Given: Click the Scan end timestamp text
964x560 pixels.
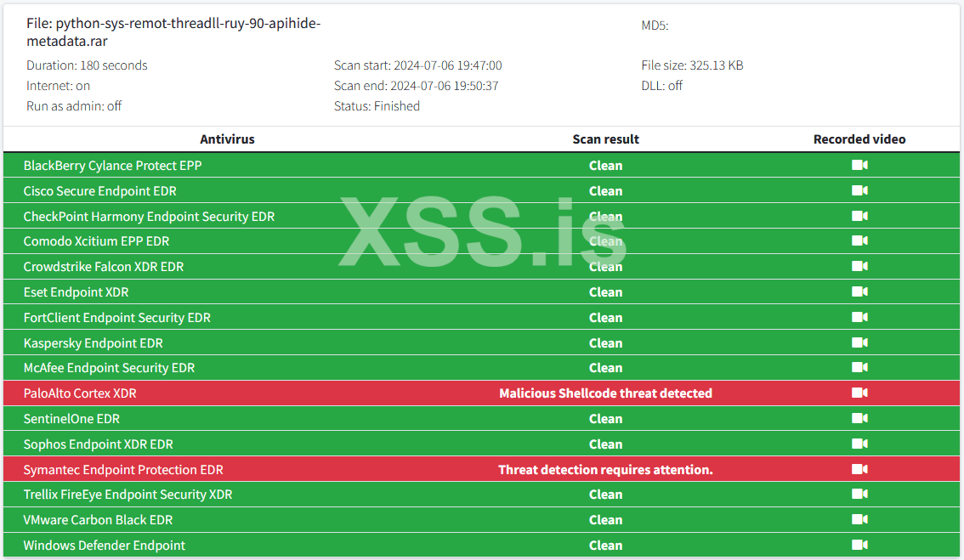Looking at the screenshot, I should 416,86.
